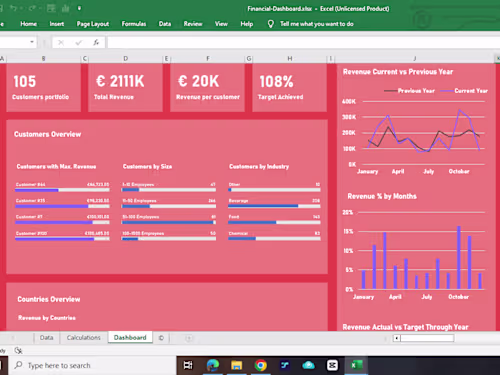
Task: Click the Cancel X icon beside formula bar
Action: coord(61,43)
